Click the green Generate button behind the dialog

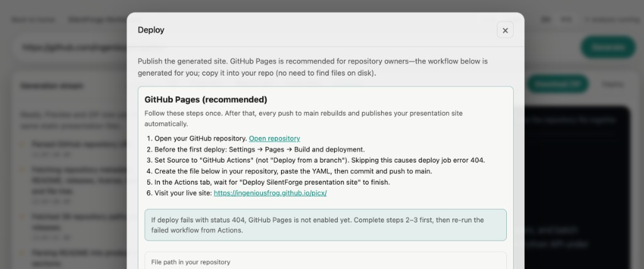(608, 47)
